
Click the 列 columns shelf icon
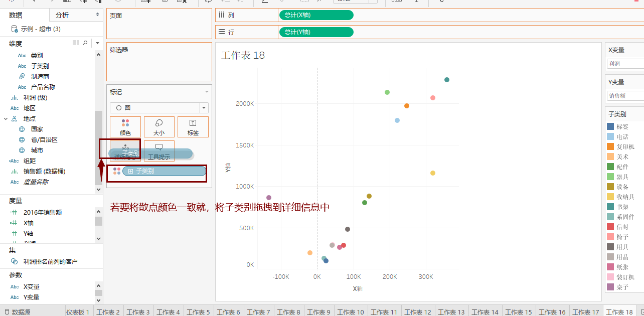click(x=221, y=15)
